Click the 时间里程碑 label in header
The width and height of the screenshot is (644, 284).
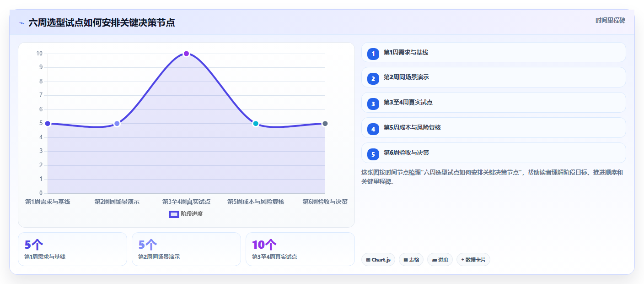(x=610, y=21)
